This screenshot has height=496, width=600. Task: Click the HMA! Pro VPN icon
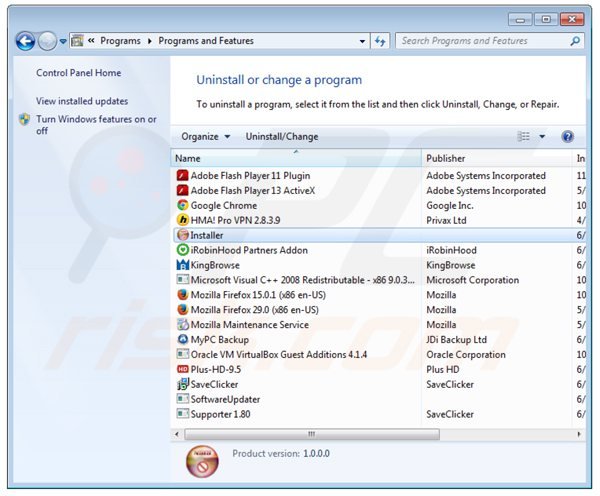click(x=182, y=220)
